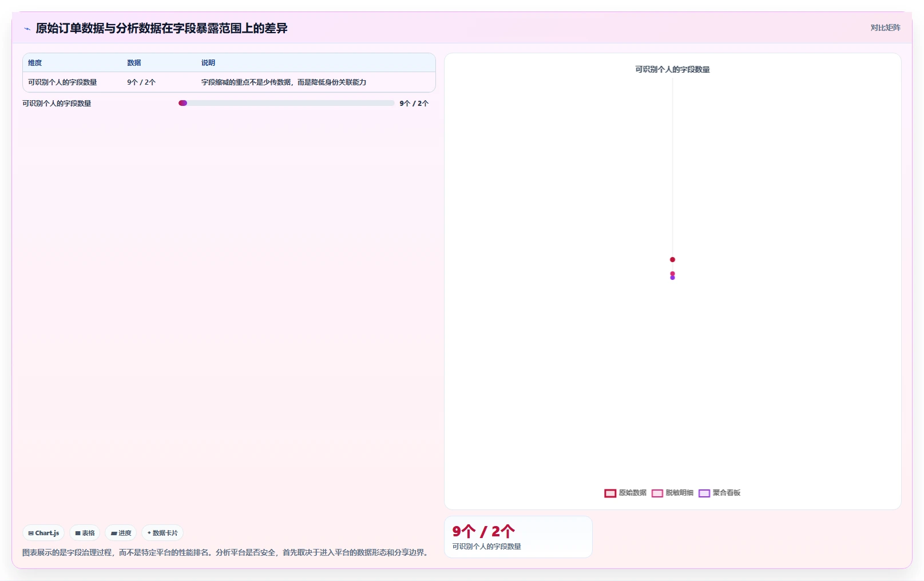Click the chart title 可识别个人的字段数量
This screenshot has width=924, height=581.
pyautogui.click(x=672, y=69)
